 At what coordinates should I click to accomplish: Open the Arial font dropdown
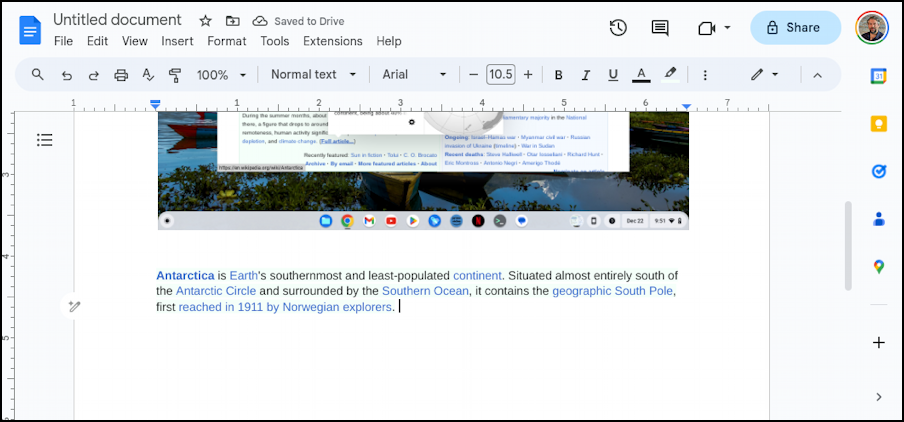tap(415, 74)
